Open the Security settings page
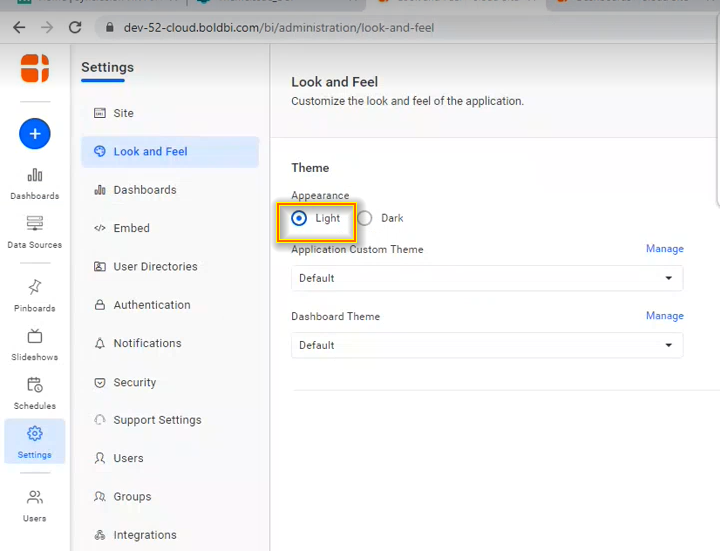Screen dimensions: 720x551 click(134, 382)
